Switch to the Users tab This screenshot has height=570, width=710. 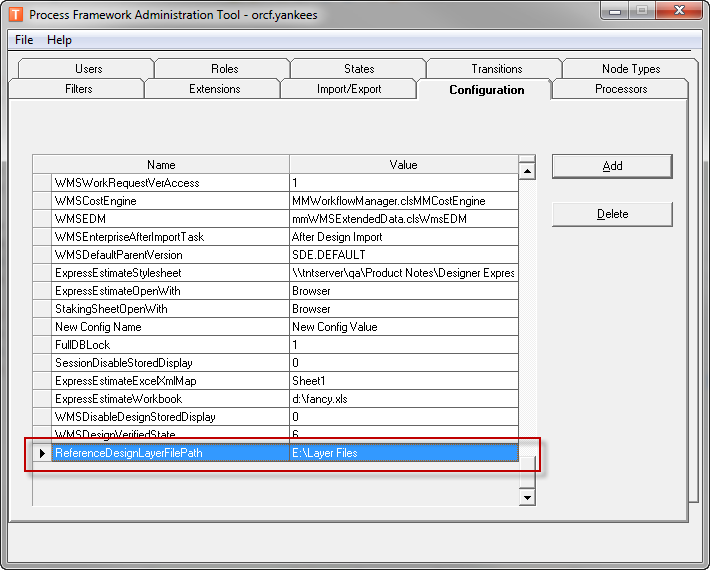coord(88,69)
